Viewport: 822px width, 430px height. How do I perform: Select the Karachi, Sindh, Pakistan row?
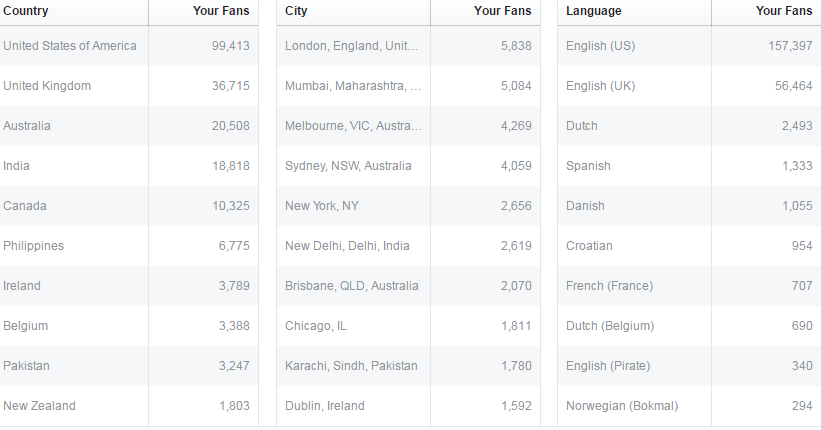tap(408, 366)
